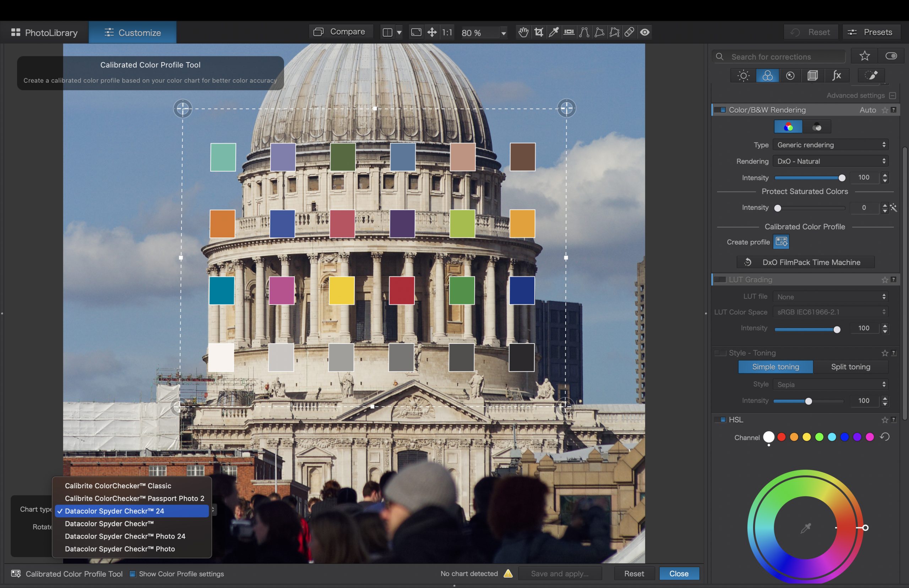Screen dimensions: 909x588
Task: Click the Crop tool icon
Action: tap(539, 31)
